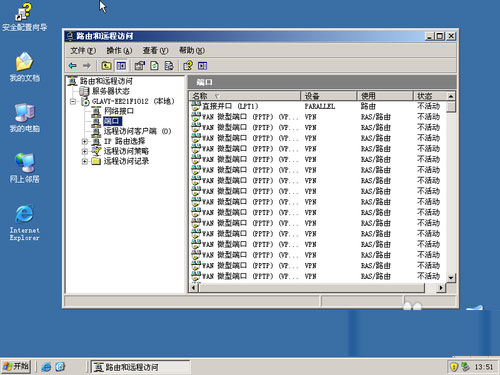Click the network connection tray icon

click(x=465, y=367)
